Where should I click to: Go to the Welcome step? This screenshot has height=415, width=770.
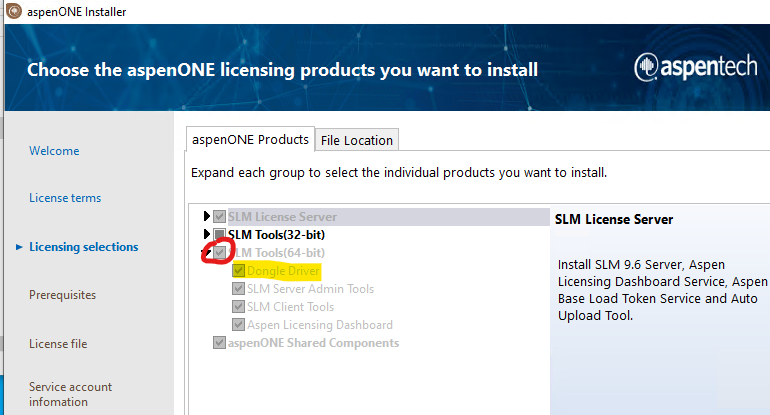pyautogui.click(x=54, y=151)
